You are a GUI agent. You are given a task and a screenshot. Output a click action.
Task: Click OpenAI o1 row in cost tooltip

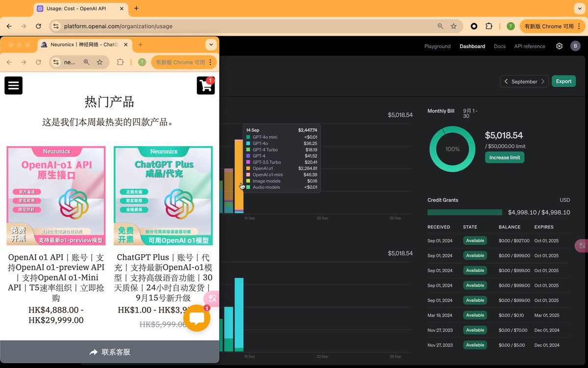[282, 168]
